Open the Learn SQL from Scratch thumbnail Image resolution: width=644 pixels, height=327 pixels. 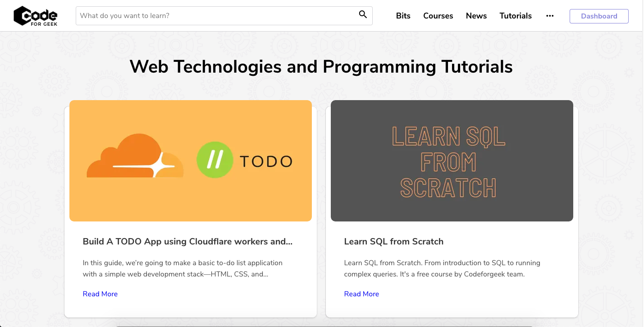pos(452,161)
